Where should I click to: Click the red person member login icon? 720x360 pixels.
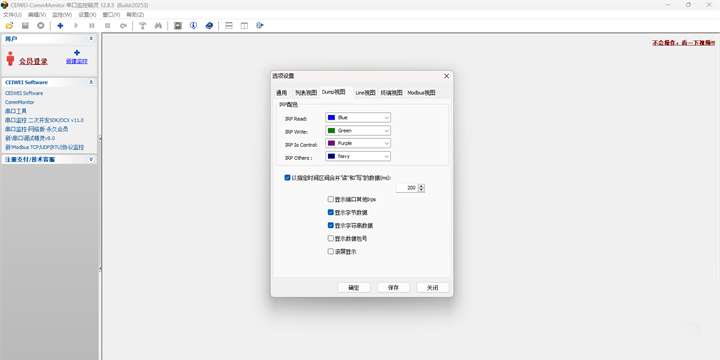pos(11,58)
